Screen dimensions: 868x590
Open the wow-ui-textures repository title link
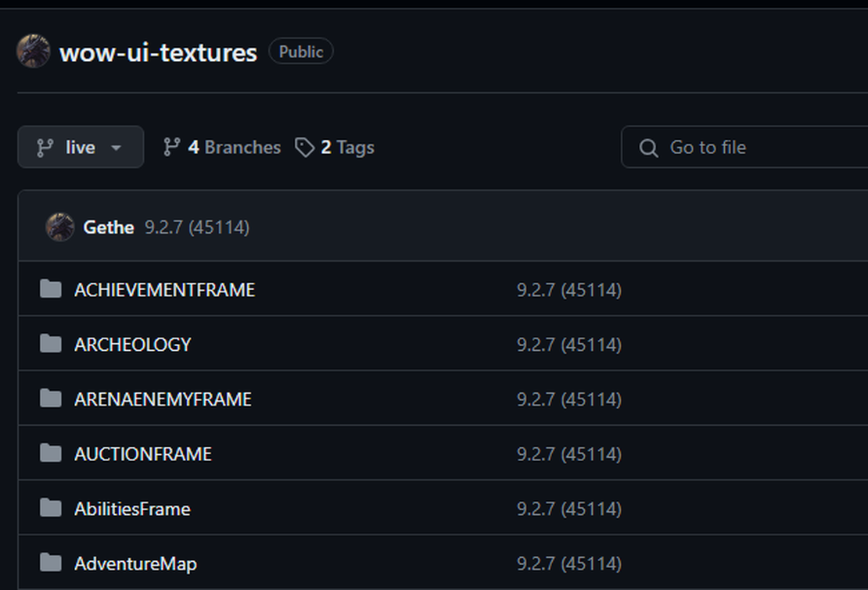coord(158,53)
